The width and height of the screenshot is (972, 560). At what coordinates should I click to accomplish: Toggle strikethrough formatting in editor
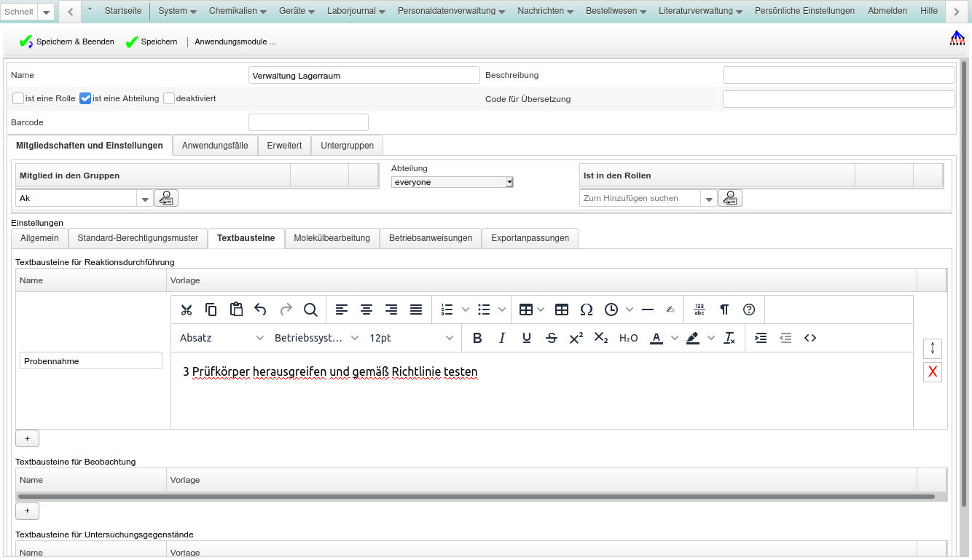552,338
